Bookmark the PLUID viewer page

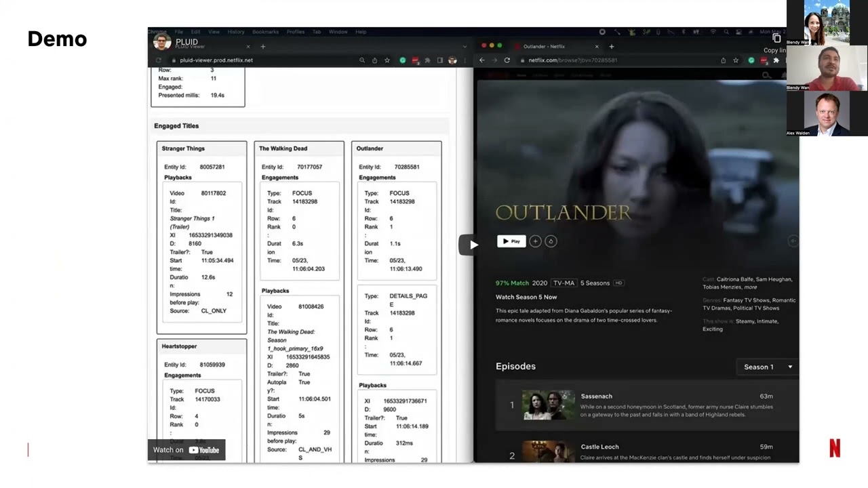click(387, 60)
